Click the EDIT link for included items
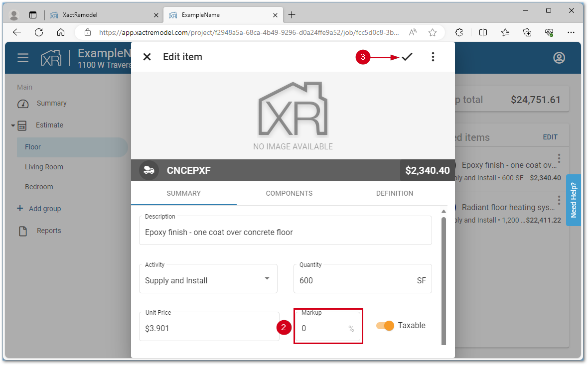 [550, 136]
